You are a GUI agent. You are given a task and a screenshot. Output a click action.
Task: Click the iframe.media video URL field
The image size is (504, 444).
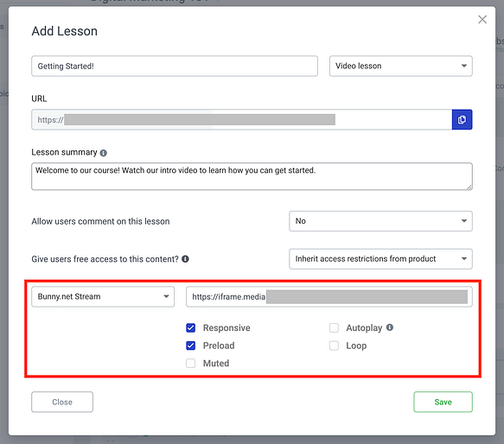[x=329, y=296]
